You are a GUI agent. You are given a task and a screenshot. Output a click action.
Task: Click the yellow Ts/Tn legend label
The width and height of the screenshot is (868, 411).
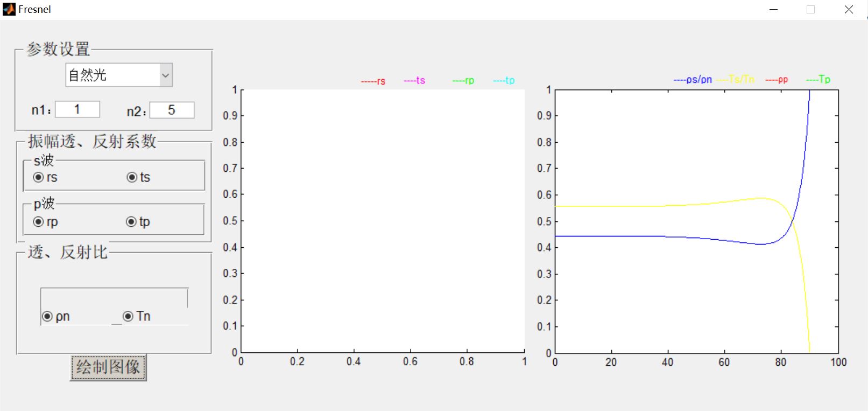(736, 79)
